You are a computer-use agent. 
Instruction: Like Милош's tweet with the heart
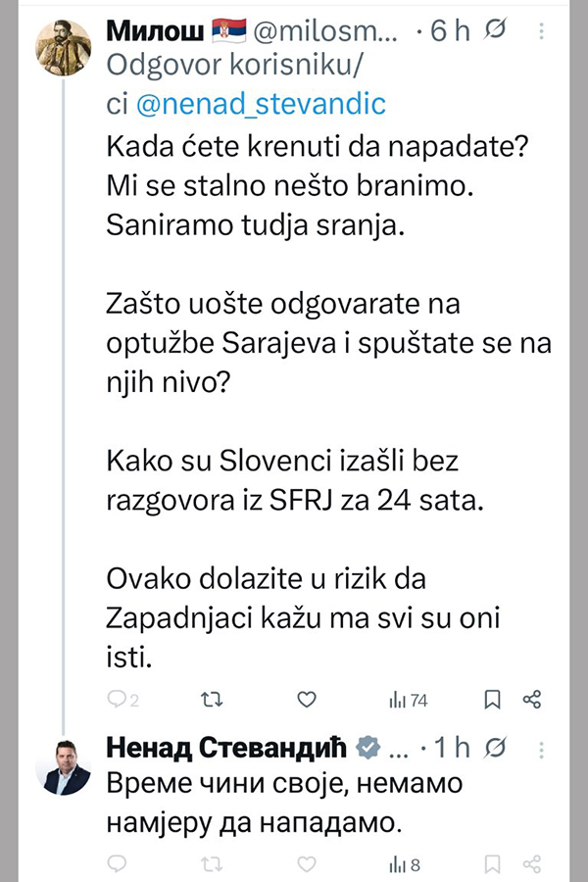(307, 700)
